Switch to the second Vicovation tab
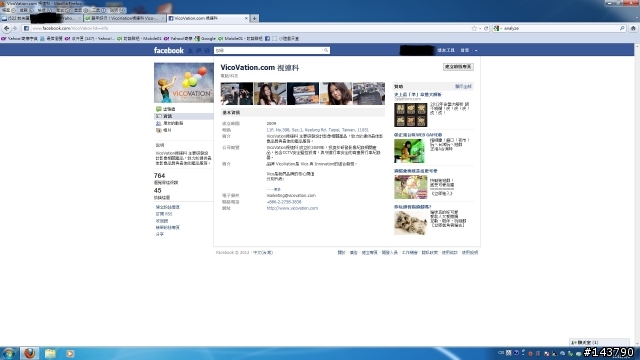 click(124, 18)
